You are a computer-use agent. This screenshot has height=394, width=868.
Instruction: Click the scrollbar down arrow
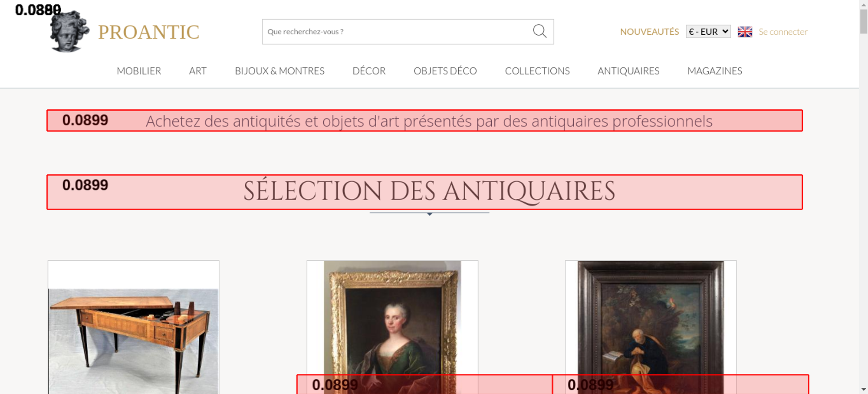point(863,389)
